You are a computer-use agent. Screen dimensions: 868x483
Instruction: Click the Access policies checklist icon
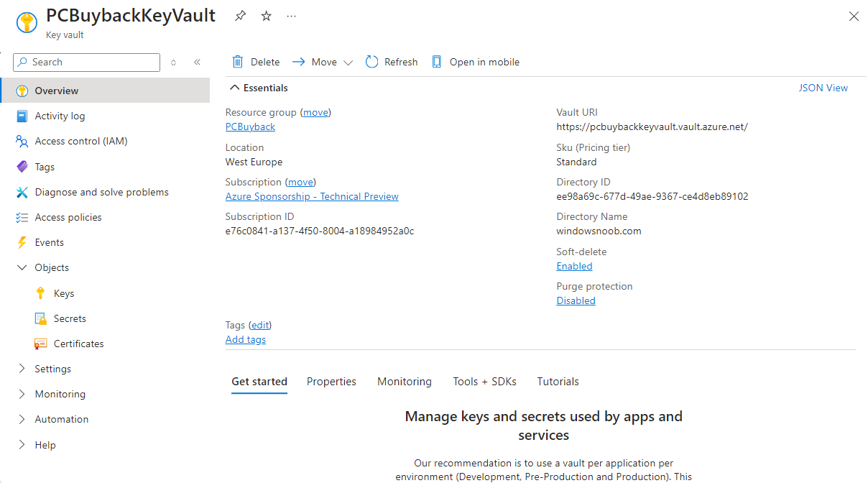[x=22, y=217]
